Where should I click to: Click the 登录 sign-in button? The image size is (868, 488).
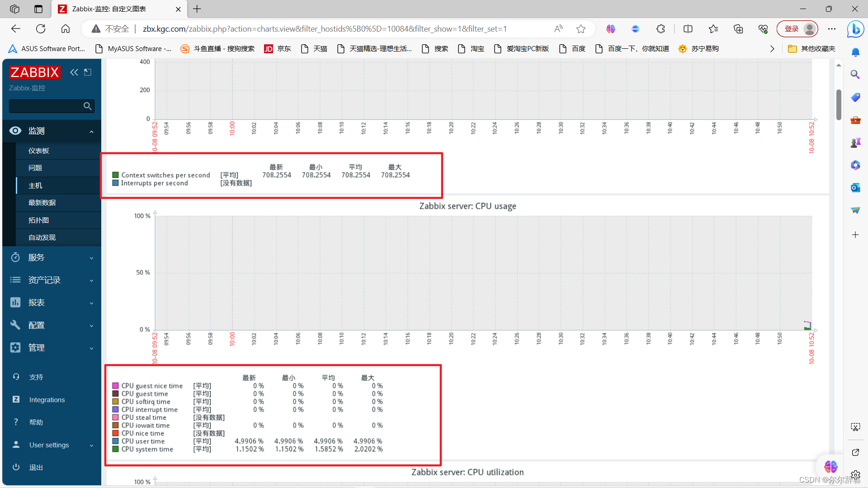pyautogui.click(x=797, y=29)
